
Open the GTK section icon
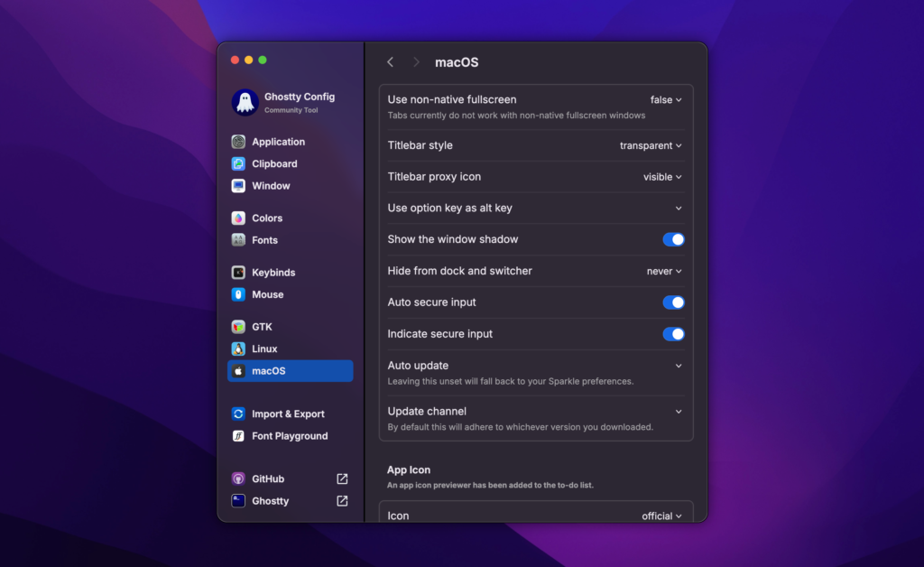(x=238, y=327)
